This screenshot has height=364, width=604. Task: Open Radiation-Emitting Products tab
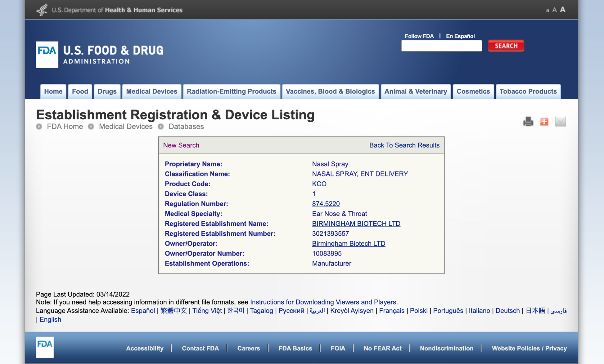pyautogui.click(x=232, y=91)
